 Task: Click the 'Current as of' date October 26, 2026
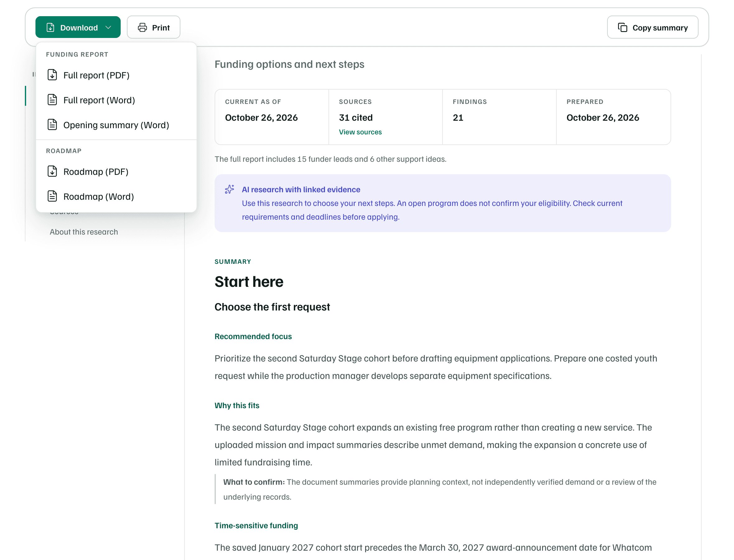(261, 118)
